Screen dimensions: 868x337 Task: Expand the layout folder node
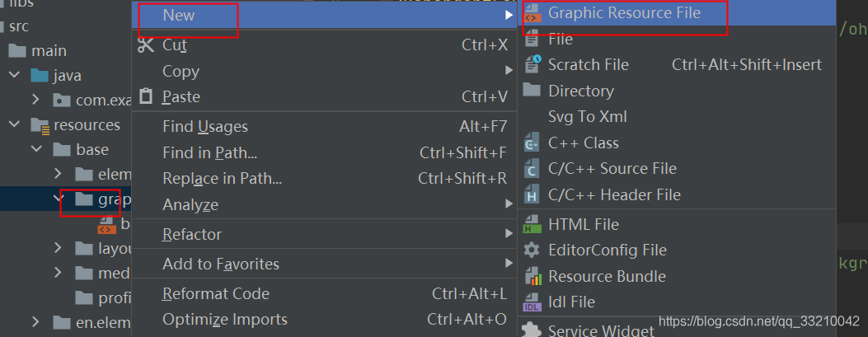point(59,247)
